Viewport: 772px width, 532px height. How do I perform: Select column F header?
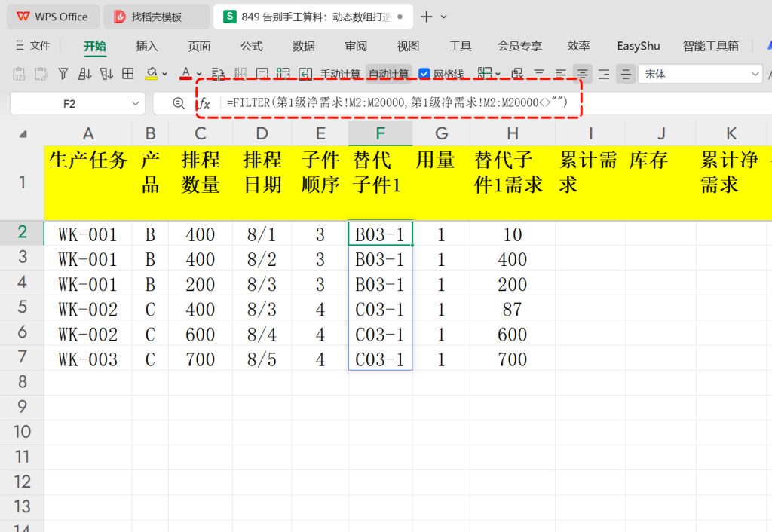coord(380,133)
